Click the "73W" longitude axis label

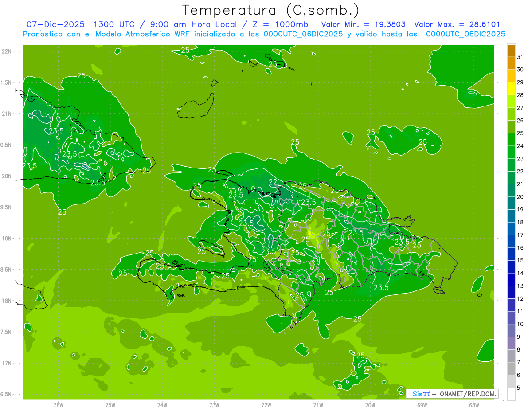[214, 405]
